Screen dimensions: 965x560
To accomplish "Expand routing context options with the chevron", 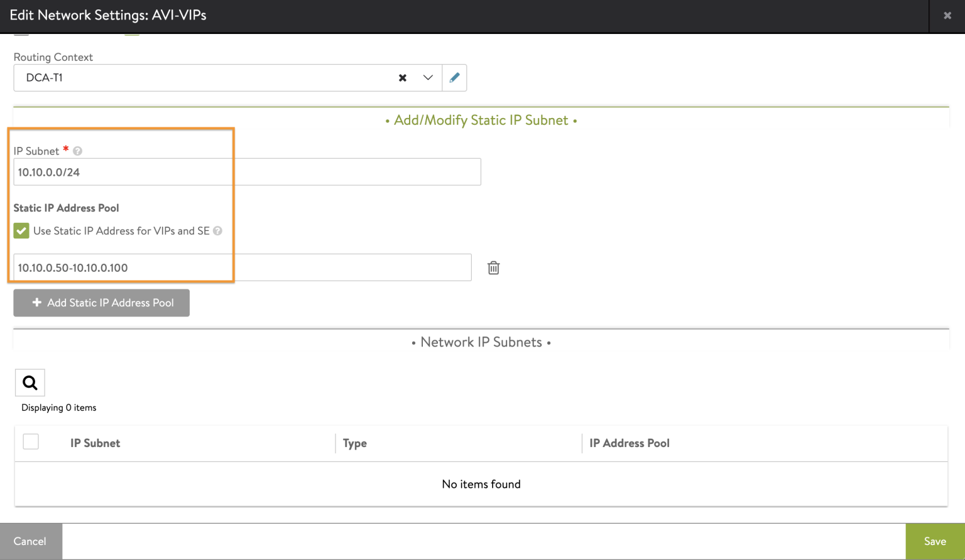I will click(427, 78).
